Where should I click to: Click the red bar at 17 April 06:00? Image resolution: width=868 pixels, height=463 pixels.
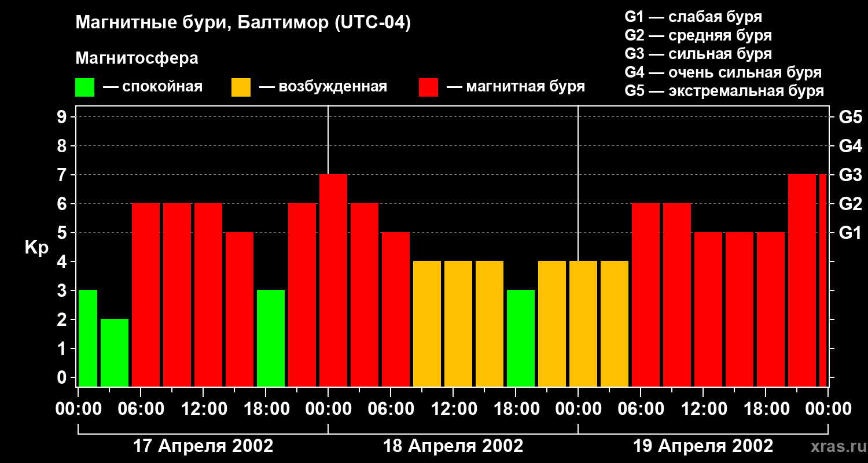146,295
